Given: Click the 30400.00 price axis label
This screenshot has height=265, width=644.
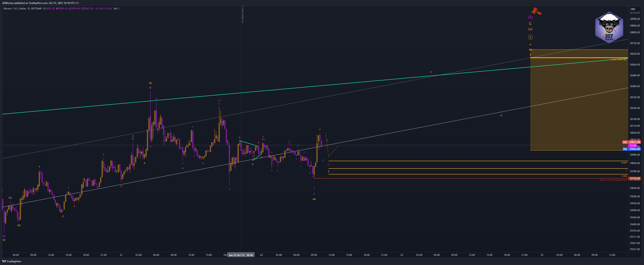Looking at the screenshot, I should [635, 86].
